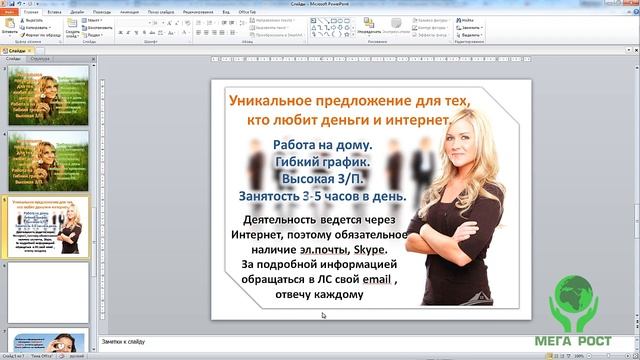
Task: Click Восстановить reset slide button
Action: 97,28
